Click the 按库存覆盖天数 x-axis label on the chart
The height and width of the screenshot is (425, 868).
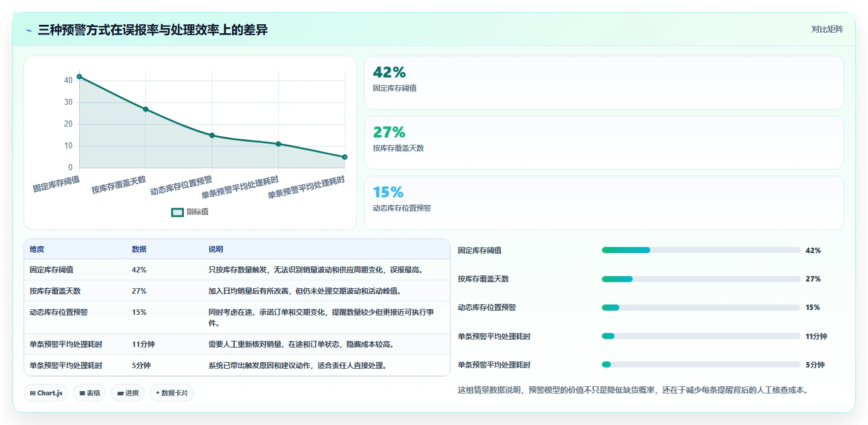coord(119,185)
